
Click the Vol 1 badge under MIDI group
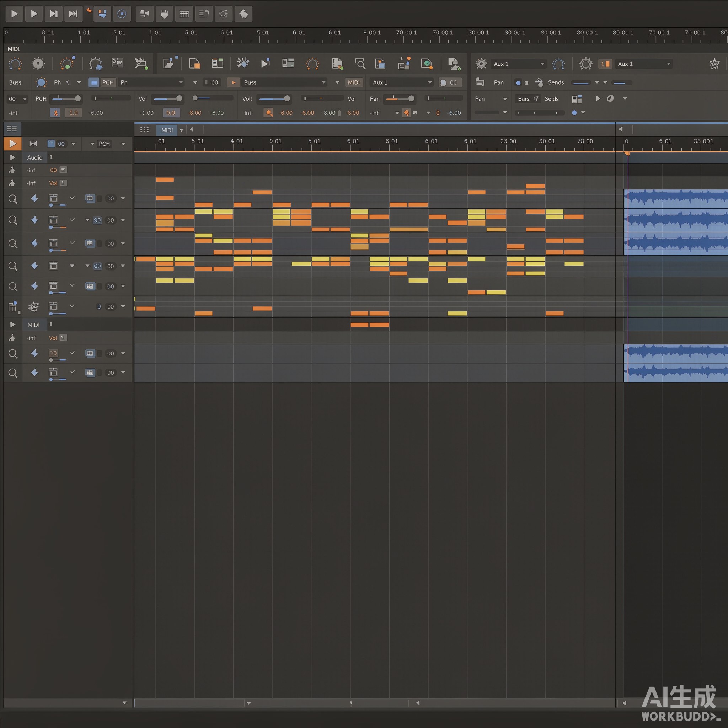[63, 338]
